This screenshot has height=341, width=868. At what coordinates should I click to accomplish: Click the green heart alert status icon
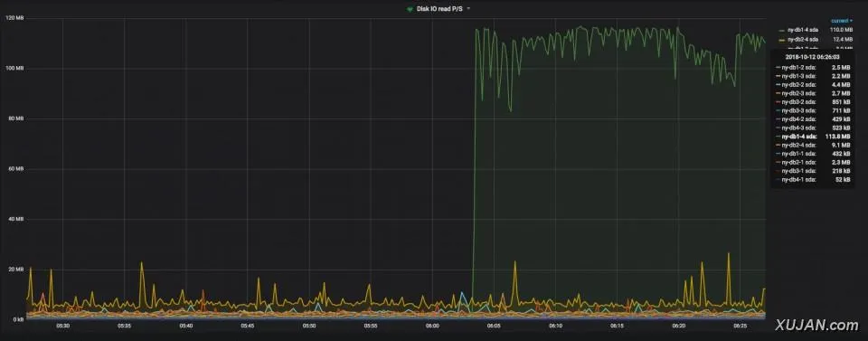pyautogui.click(x=410, y=9)
